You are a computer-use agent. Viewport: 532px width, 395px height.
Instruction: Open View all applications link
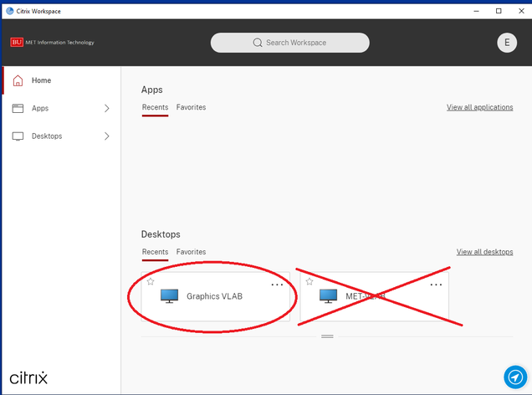click(480, 107)
